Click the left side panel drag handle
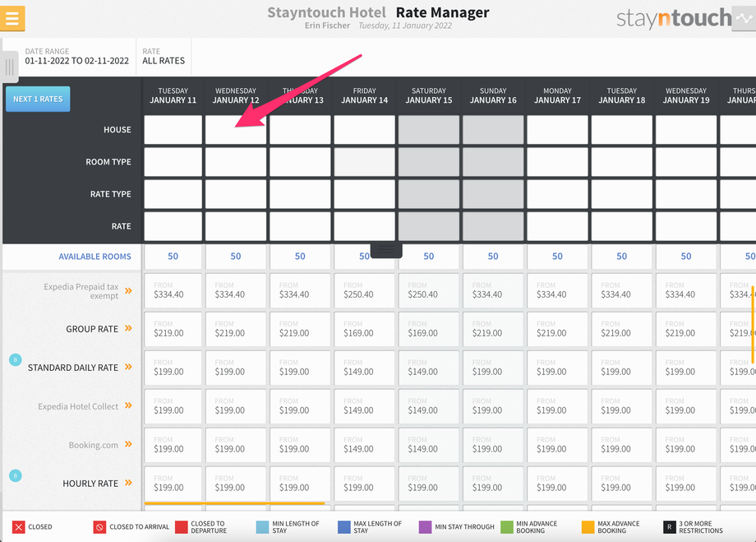This screenshot has width=756, height=542. [10, 67]
